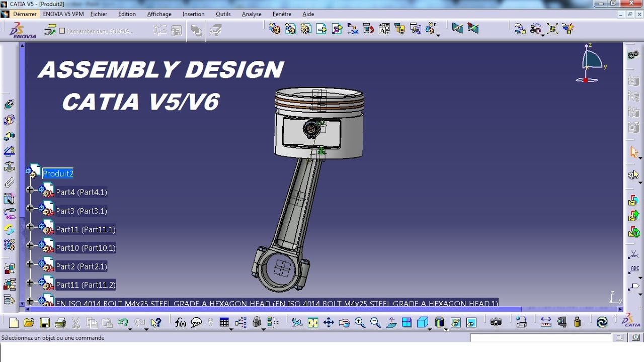Open the Outils menu

point(223,14)
